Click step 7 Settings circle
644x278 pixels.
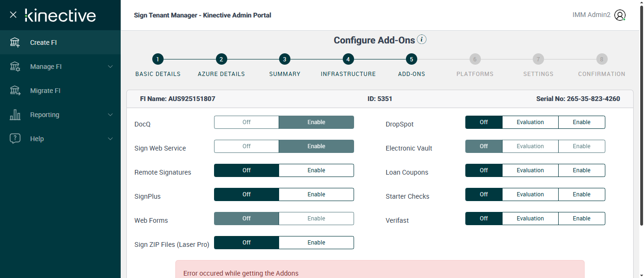click(x=538, y=59)
